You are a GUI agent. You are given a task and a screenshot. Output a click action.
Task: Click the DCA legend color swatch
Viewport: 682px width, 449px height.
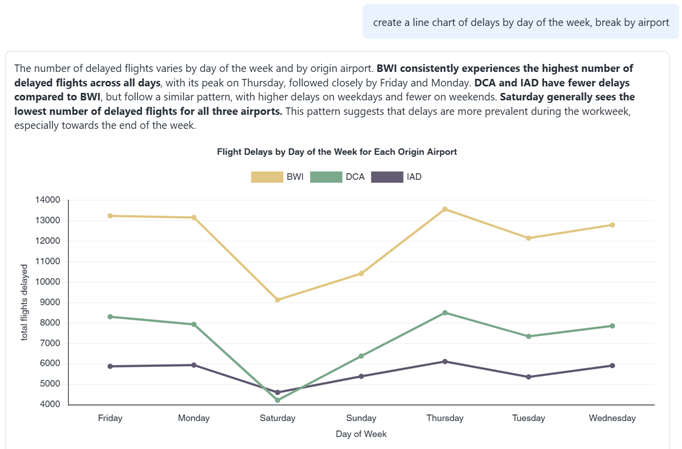[326, 177]
